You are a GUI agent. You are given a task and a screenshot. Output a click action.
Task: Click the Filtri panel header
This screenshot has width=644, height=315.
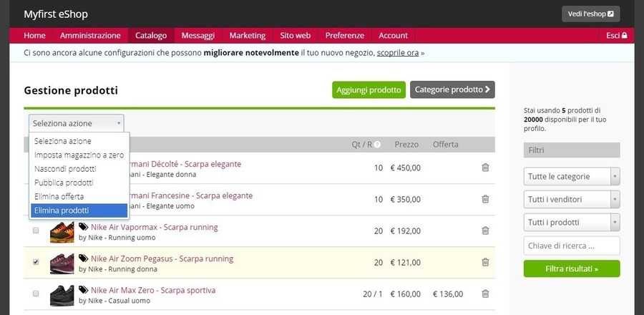click(x=572, y=150)
